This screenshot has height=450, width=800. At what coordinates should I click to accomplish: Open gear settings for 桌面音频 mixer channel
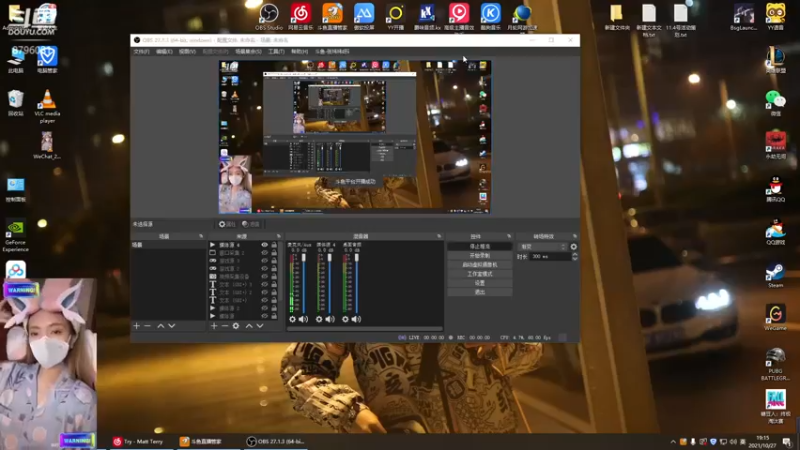(x=345, y=319)
